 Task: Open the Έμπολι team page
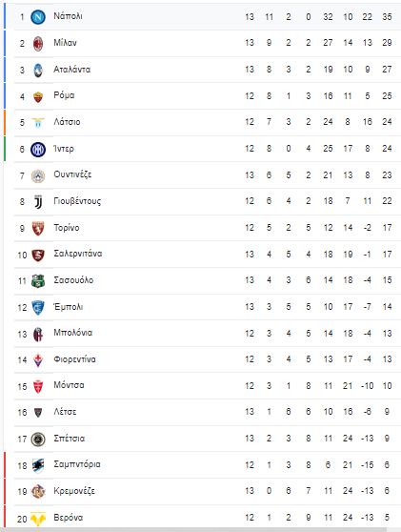tap(69, 306)
